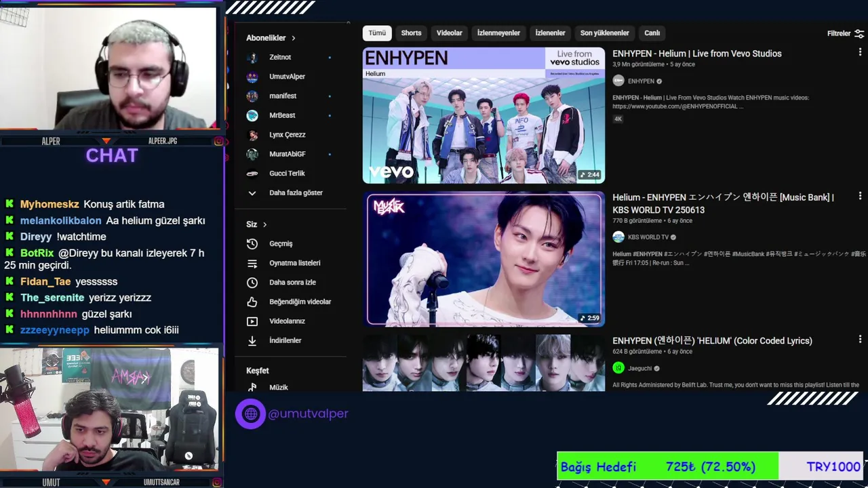868x488 pixels.
Task: Click the Jaeguchi channel name
Action: (640, 369)
